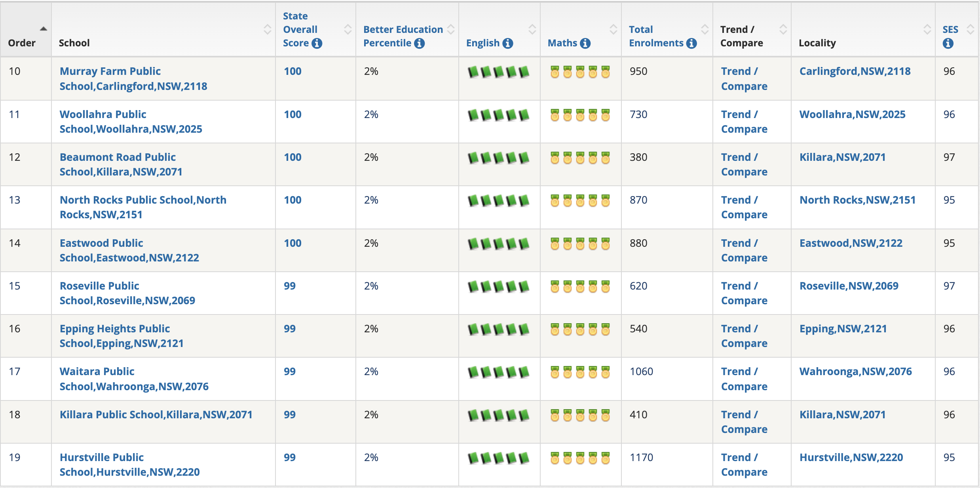The width and height of the screenshot is (980, 488).
Task: Toggle sort arrows on Locality column
Action: (927, 29)
